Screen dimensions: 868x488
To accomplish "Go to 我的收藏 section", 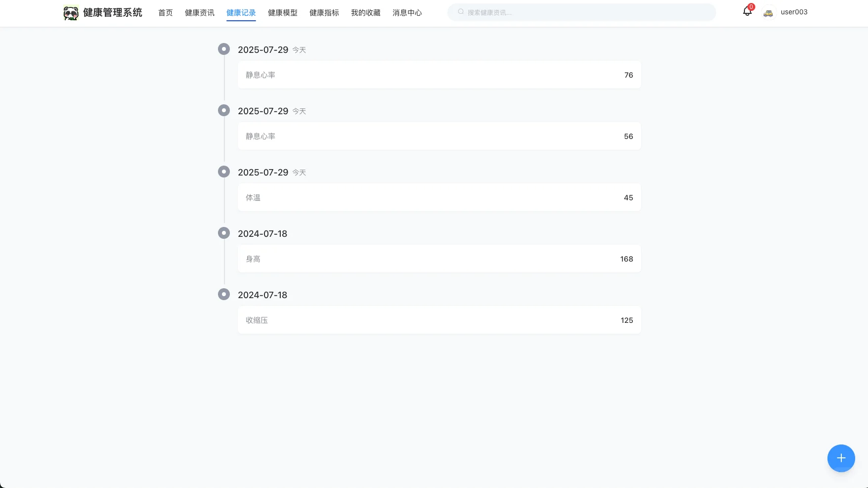I will [365, 13].
